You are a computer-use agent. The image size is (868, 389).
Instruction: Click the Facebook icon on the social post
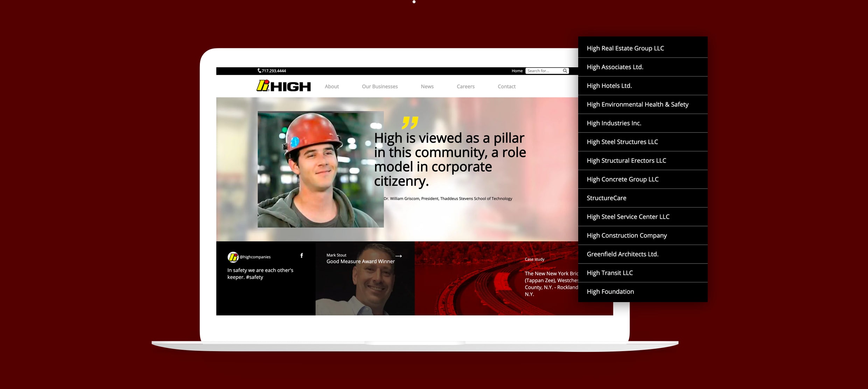click(x=301, y=255)
